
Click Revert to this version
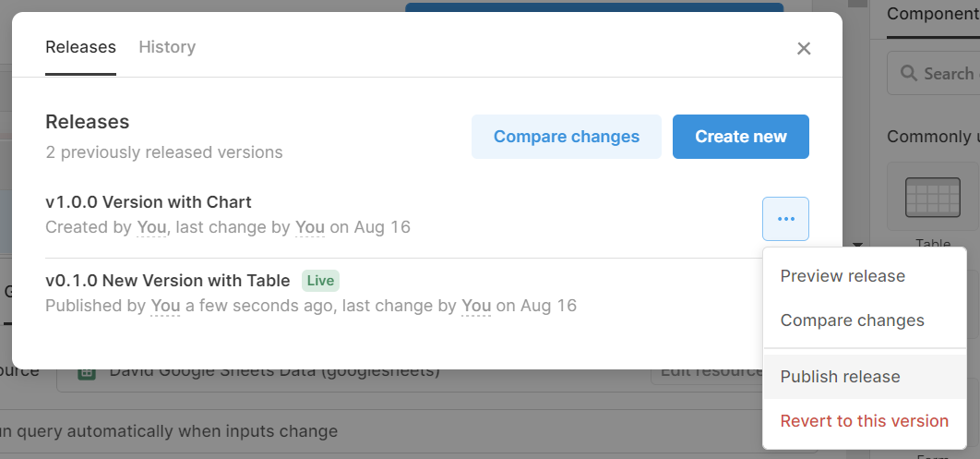click(864, 421)
